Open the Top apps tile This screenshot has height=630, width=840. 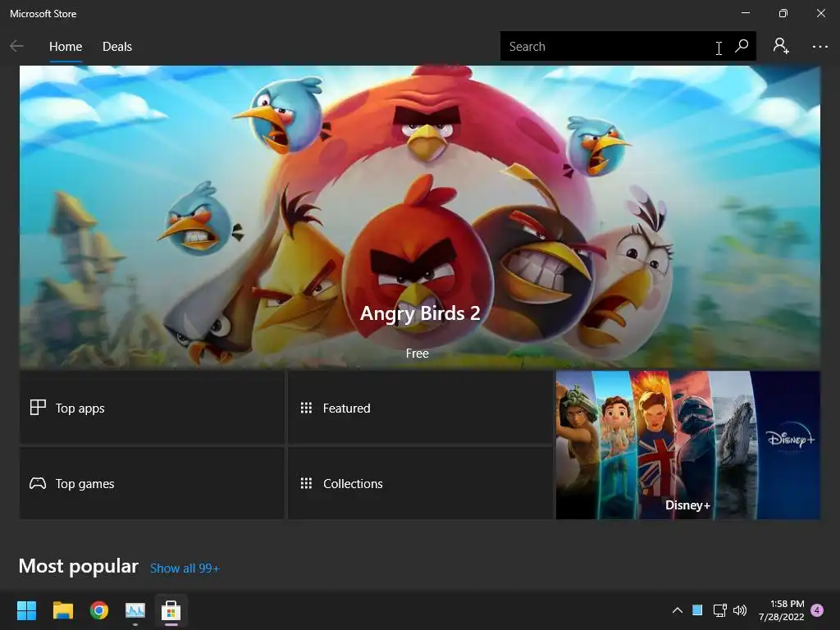[x=152, y=408]
